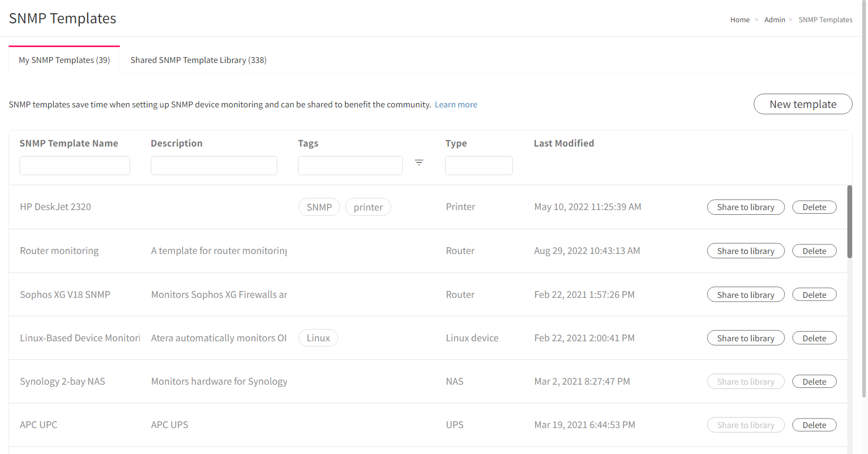Open the Learn more link
This screenshot has width=868, height=454.
(x=456, y=105)
